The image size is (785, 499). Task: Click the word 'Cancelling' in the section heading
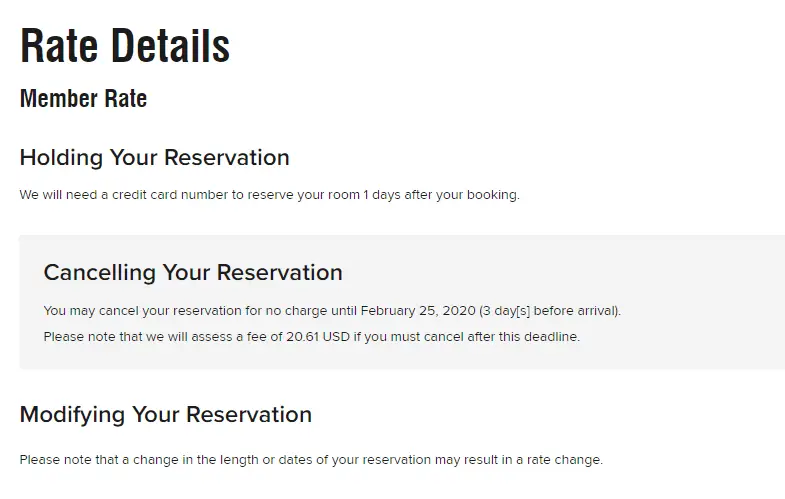100,273
